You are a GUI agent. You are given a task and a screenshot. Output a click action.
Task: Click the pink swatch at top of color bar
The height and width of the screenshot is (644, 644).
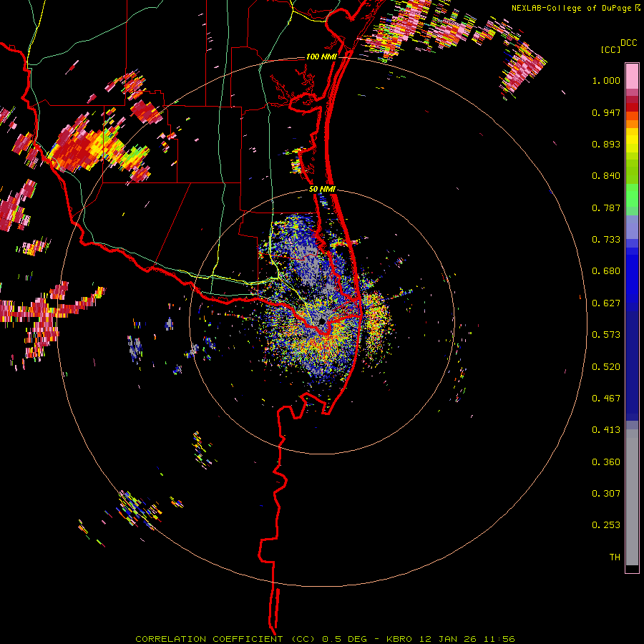[x=632, y=76]
